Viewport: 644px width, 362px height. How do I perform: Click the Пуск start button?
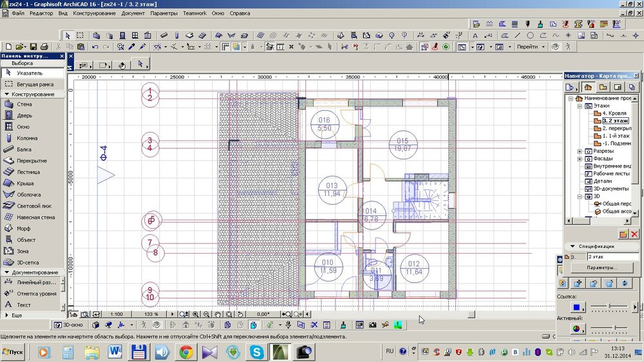click(x=14, y=352)
